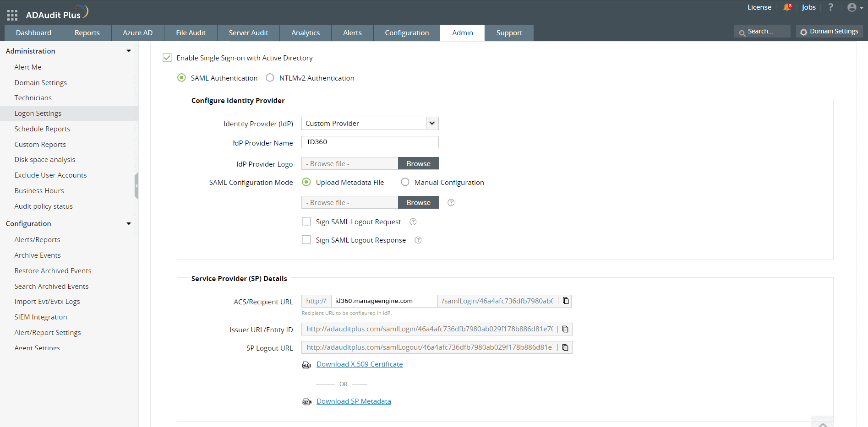The image size is (868, 427).
Task: Open Exclude User Accounts
Action: point(50,175)
